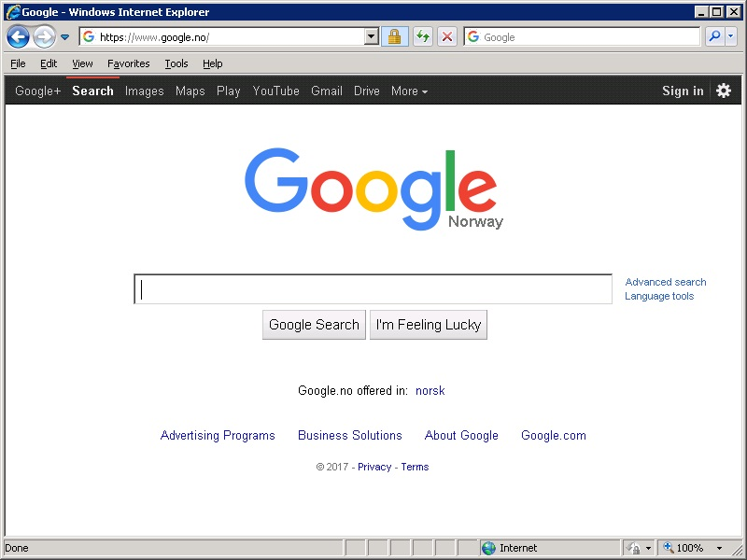Image resolution: width=747 pixels, height=560 pixels.
Task: Open the Tools menu
Action: [176, 63]
